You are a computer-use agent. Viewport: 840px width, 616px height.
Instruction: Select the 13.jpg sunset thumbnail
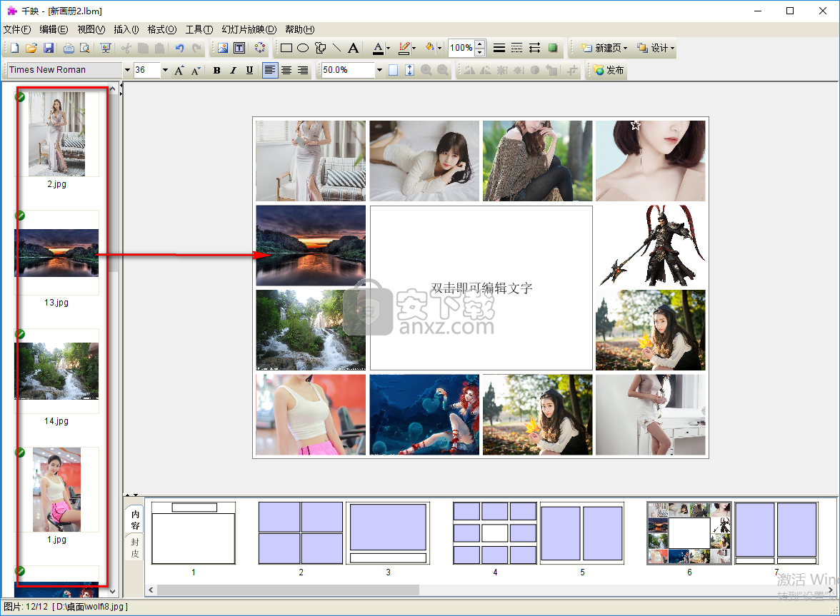pyautogui.click(x=56, y=253)
